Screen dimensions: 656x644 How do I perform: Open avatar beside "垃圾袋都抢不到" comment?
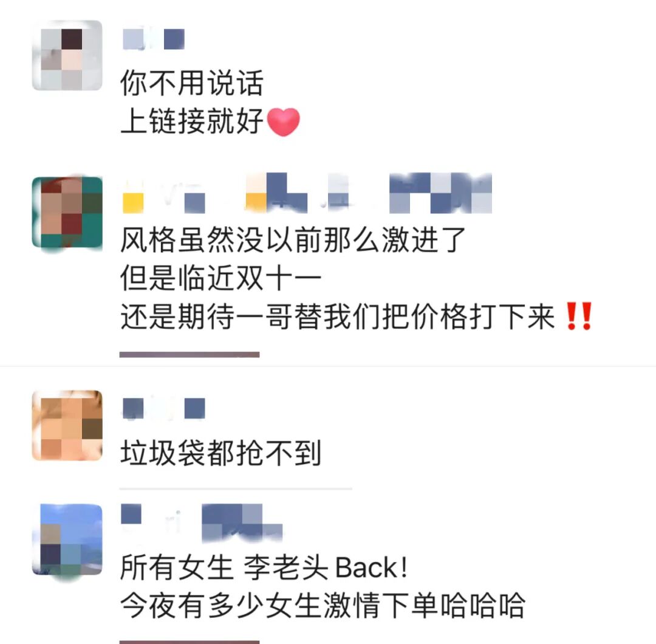(x=67, y=425)
